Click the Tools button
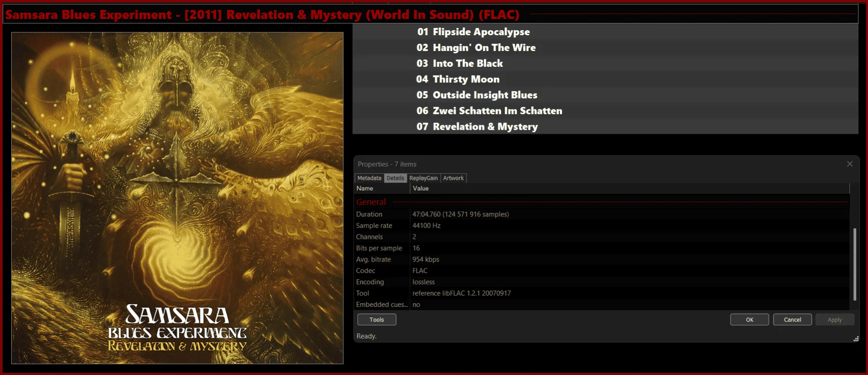The image size is (868, 375). pyautogui.click(x=377, y=319)
